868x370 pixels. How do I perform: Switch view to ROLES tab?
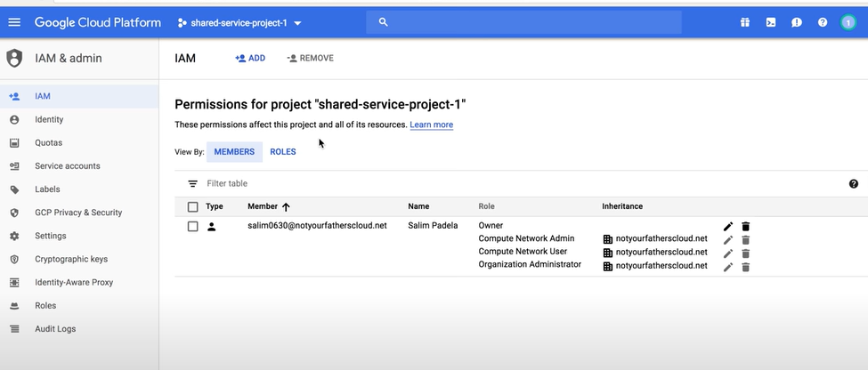tap(283, 152)
